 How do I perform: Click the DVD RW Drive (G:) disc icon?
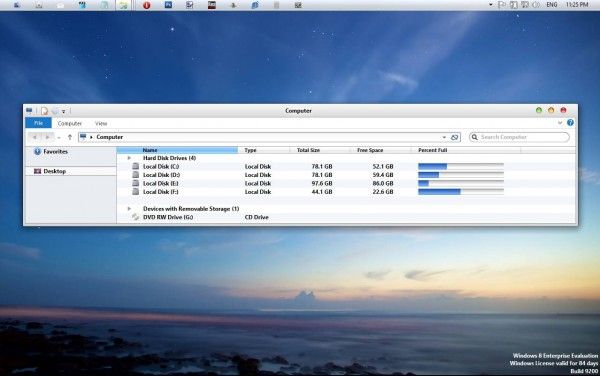click(x=135, y=217)
